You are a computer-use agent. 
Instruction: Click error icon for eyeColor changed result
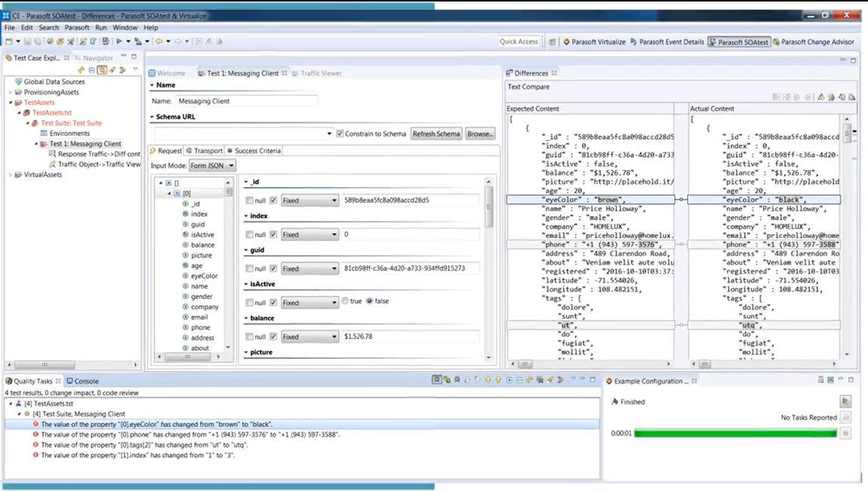click(x=35, y=424)
